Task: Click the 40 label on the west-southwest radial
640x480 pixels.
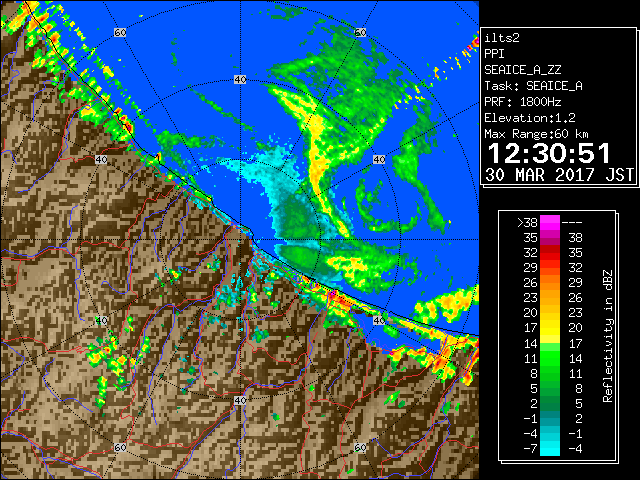Action: 101,320
